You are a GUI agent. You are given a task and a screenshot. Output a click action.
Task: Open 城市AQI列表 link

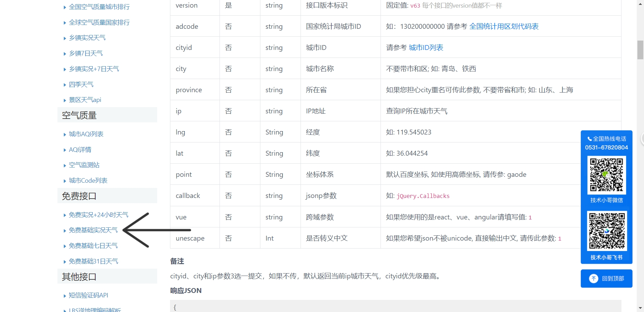pyautogui.click(x=86, y=134)
